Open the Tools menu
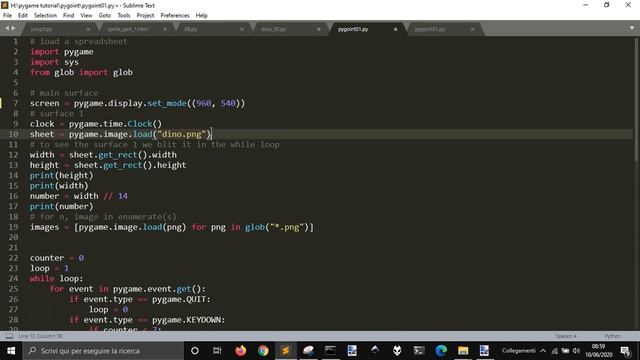 [x=124, y=16]
